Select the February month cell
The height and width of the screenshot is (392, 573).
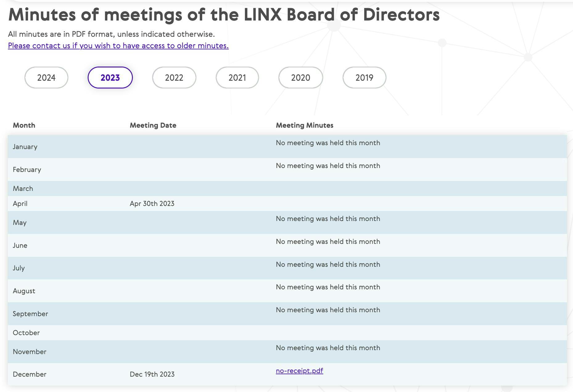pyautogui.click(x=27, y=169)
